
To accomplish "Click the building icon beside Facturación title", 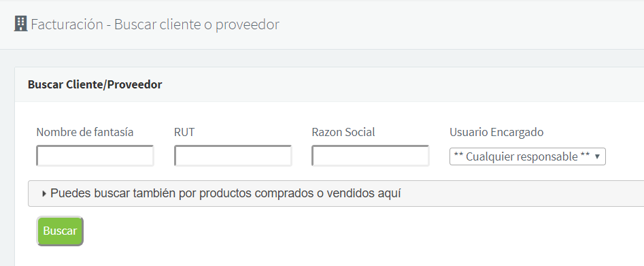I will click(x=20, y=24).
